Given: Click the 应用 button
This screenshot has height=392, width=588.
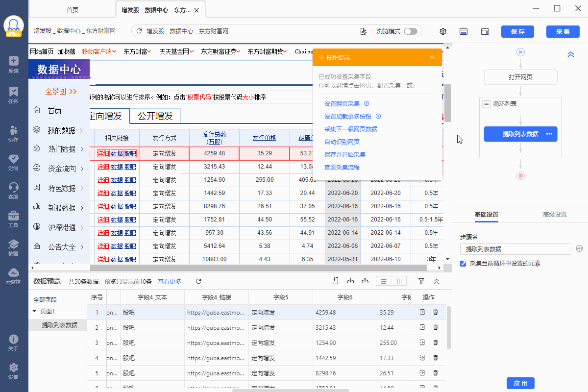Looking at the screenshot, I should [520, 383].
